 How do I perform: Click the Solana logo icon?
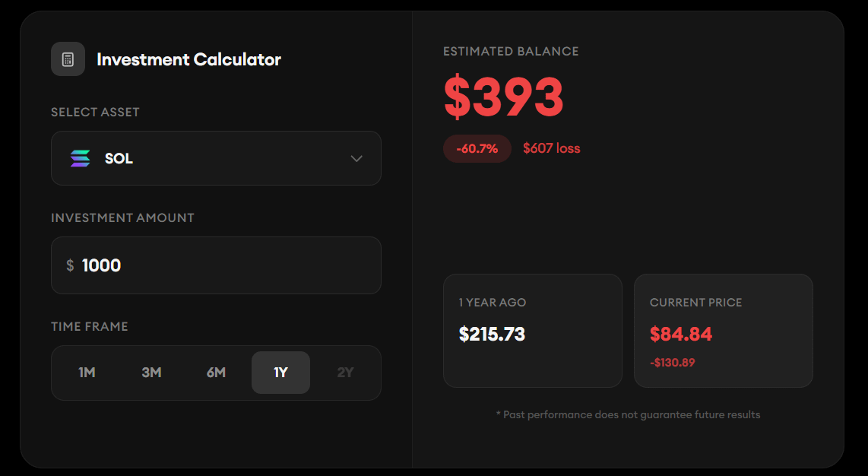(80, 158)
